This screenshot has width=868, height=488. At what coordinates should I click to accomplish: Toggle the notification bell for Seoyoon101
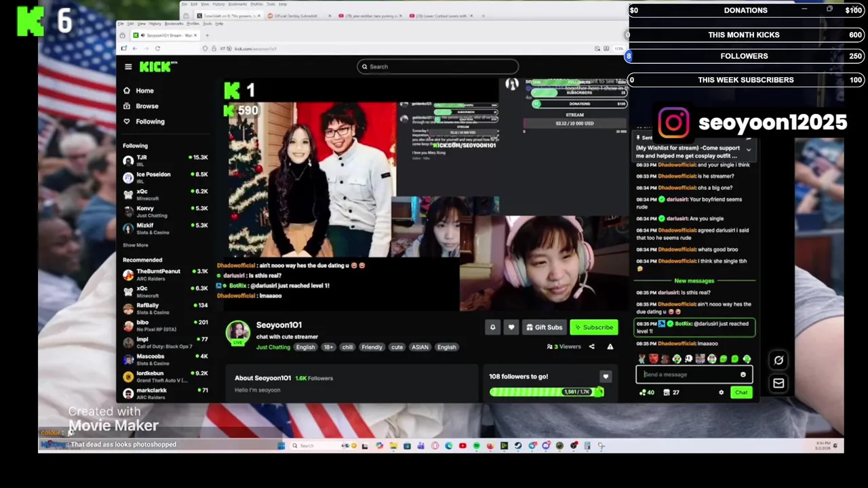pos(493,327)
